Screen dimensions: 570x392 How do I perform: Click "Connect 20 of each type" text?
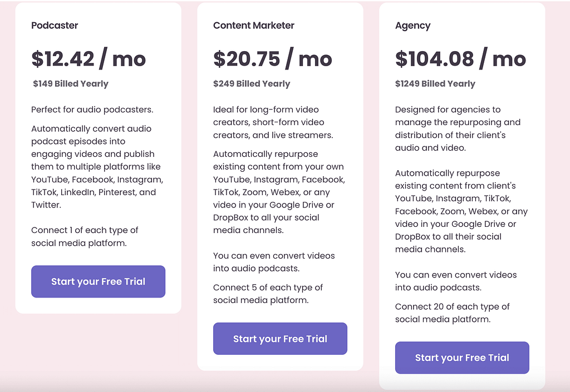point(452,312)
